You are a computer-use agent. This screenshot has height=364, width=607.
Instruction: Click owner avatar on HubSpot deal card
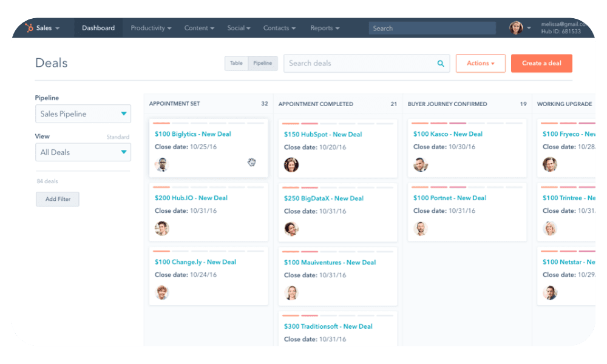coord(291,165)
